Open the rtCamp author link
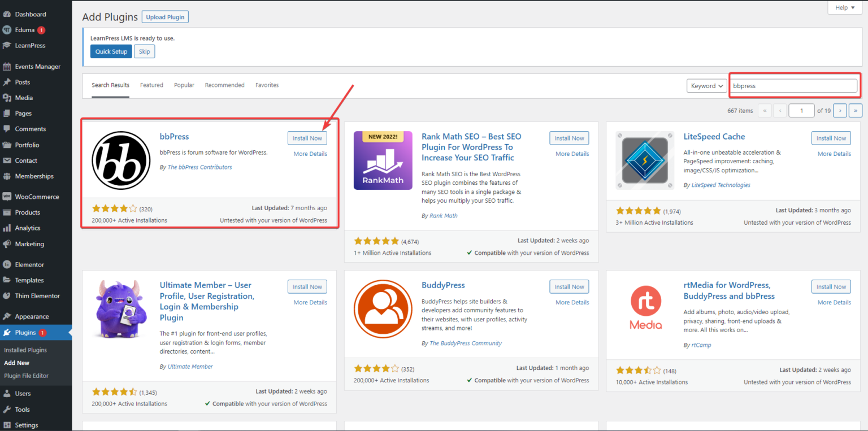The image size is (868, 431). pos(701,345)
